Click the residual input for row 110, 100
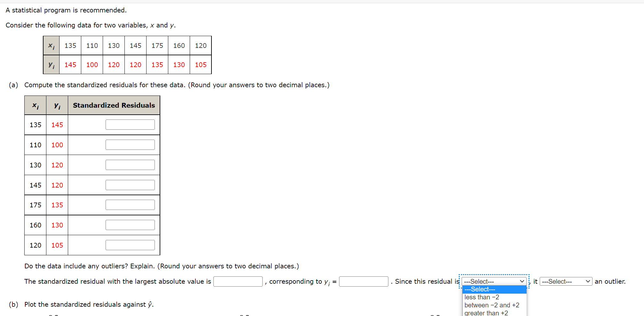 130,144
